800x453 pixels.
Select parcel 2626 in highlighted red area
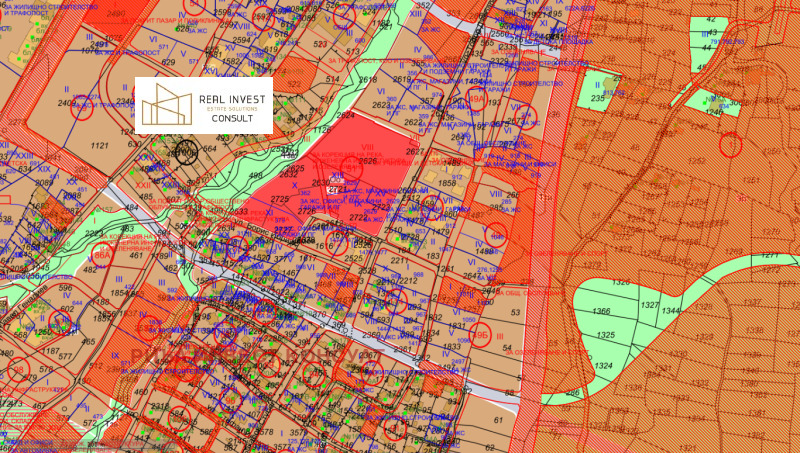point(367,161)
